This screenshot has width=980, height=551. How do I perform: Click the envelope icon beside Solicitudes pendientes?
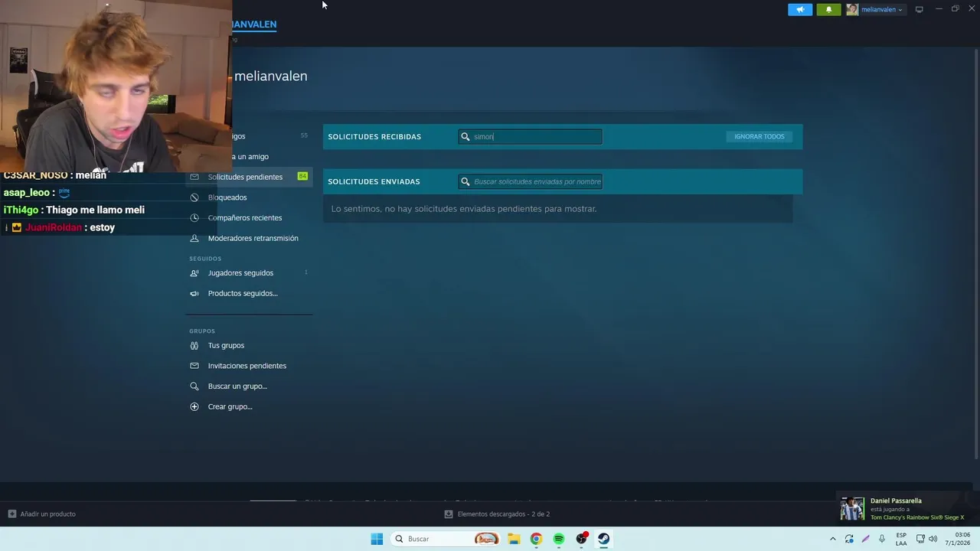point(194,177)
